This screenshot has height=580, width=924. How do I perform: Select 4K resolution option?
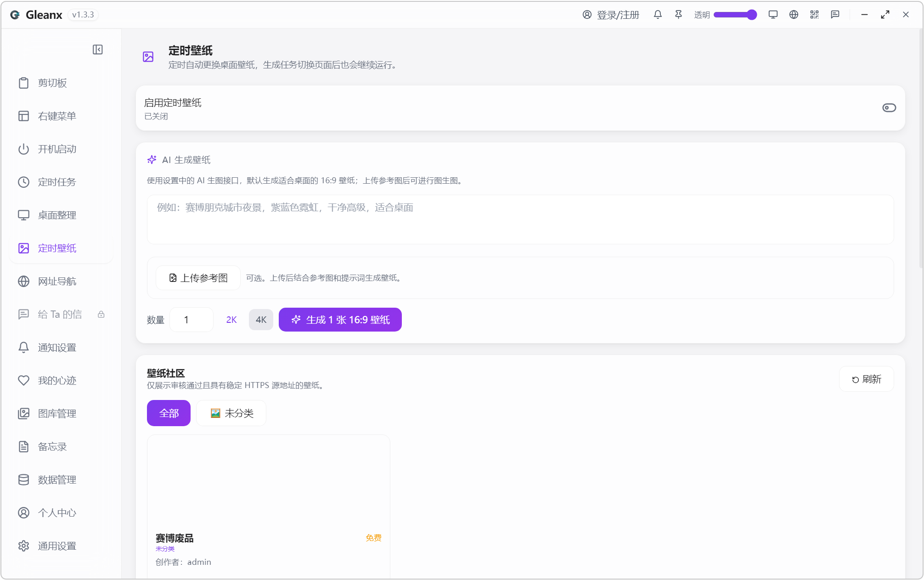click(261, 320)
